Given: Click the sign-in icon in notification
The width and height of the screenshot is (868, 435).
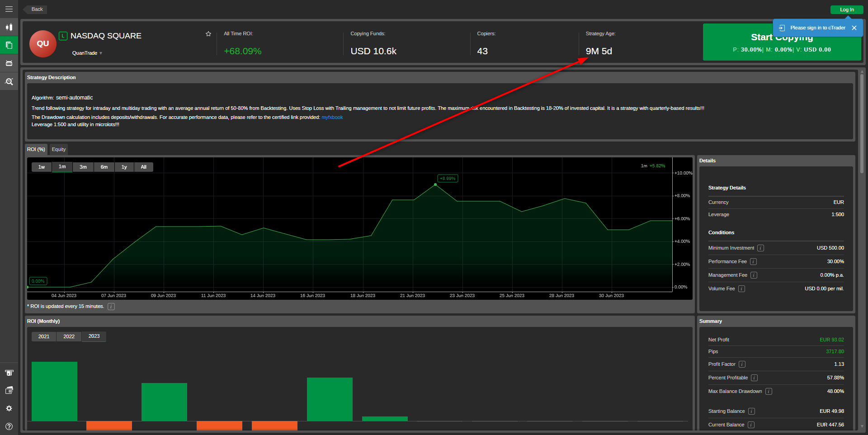Looking at the screenshot, I should pyautogui.click(x=782, y=28).
